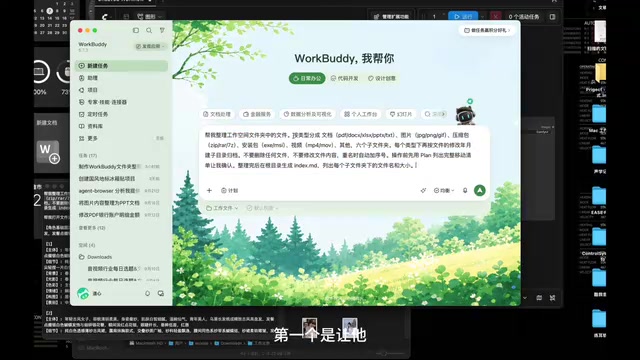Click inside the task prompt text box
Screen dimensions: 640x360
[x=344, y=150]
